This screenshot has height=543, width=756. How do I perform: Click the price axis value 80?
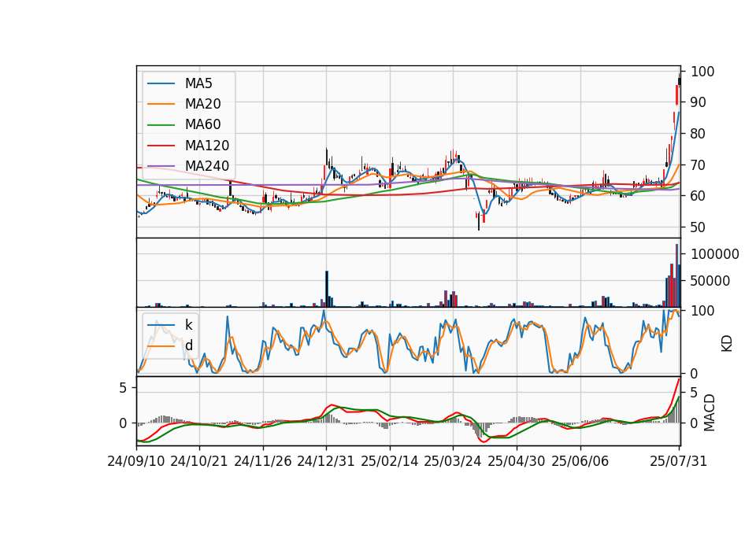point(699,134)
